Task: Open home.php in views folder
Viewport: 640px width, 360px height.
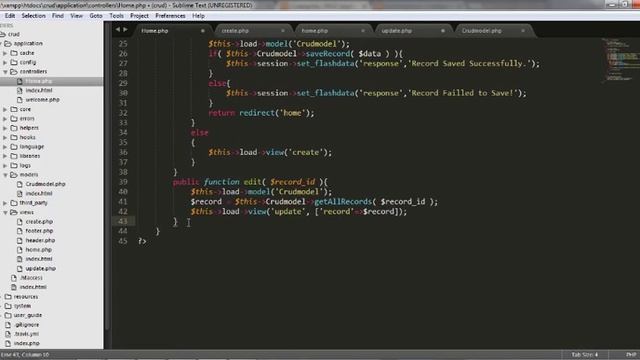Action: point(38,250)
